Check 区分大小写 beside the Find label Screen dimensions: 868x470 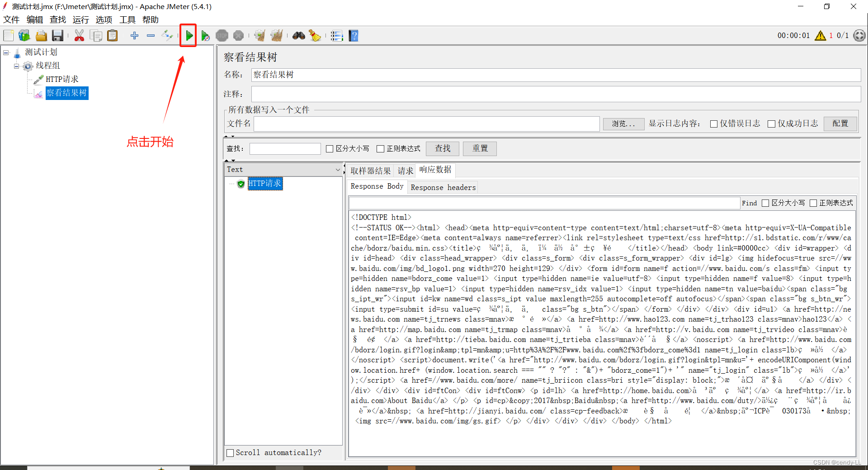765,203
